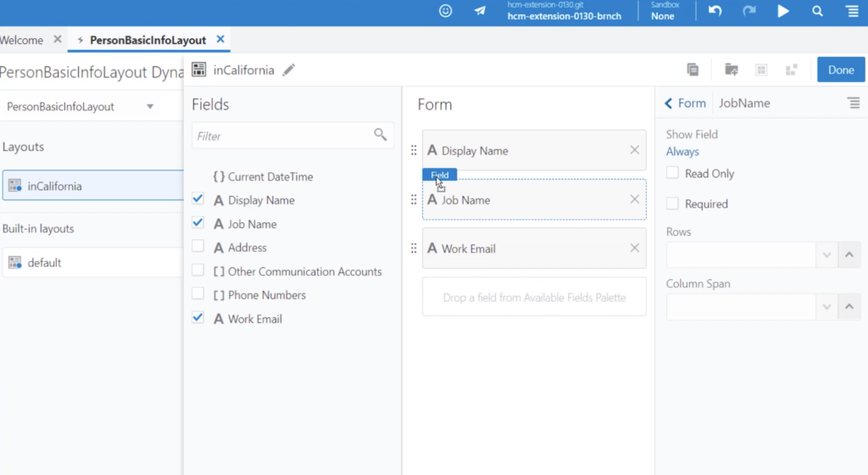Screen dimensions: 868x475
Task: Close the PersonBasicInfoLayout tab
Action: (220, 39)
